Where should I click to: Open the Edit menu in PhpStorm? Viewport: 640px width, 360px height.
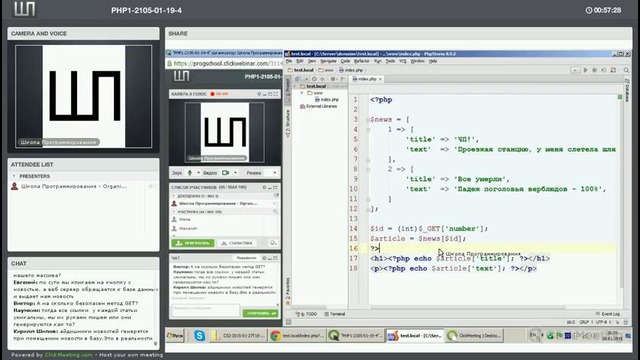(x=300, y=61)
